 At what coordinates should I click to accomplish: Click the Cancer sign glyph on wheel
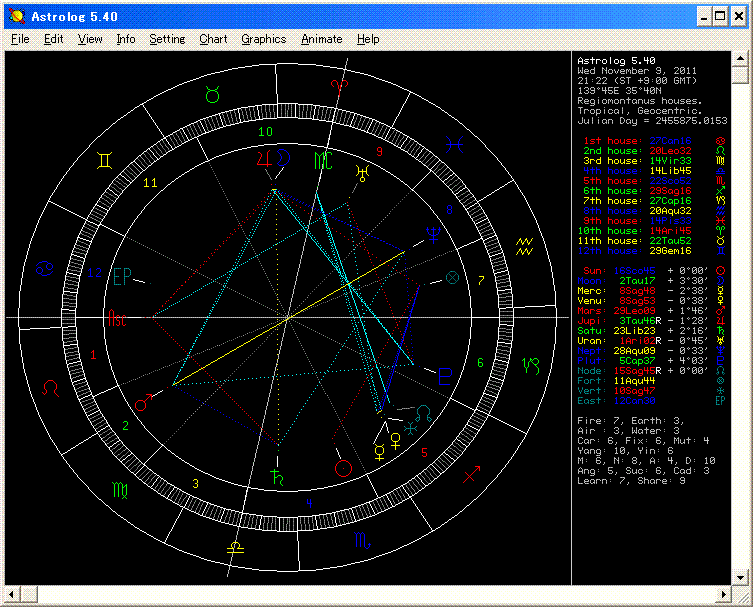coord(44,268)
